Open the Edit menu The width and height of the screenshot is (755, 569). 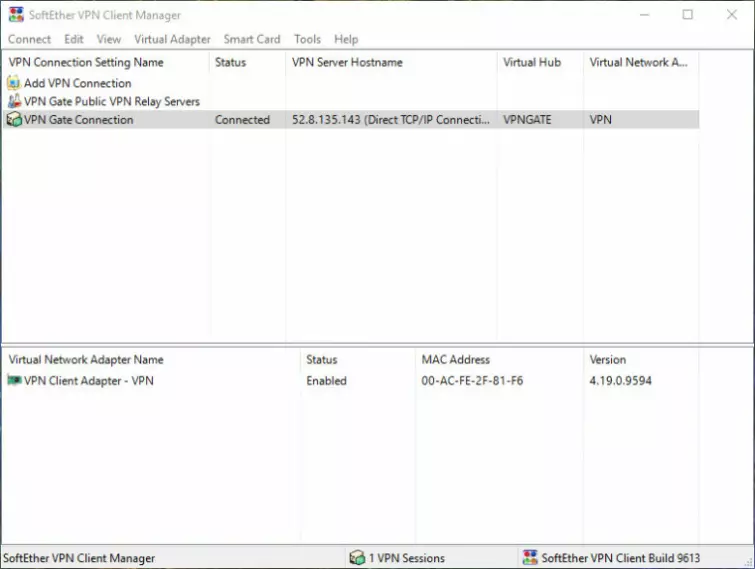tap(74, 39)
